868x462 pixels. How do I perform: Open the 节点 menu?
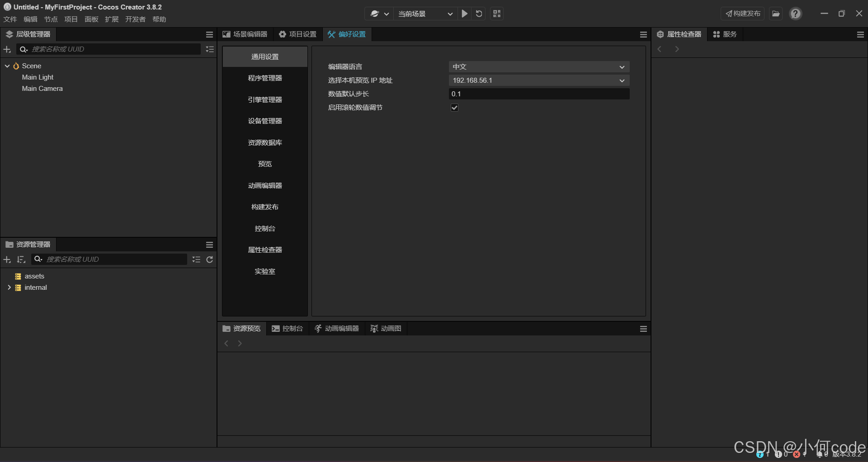(51, 19)
